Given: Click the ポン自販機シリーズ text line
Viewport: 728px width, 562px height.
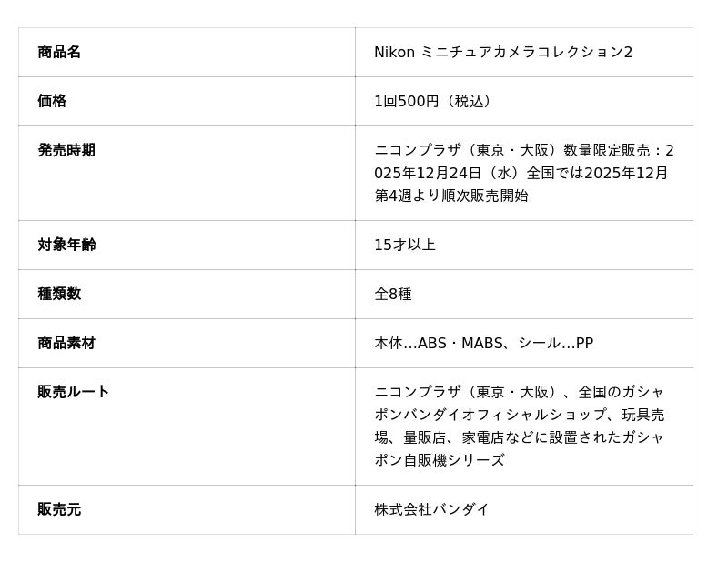Looking at the screenshot, I should coord(439,460).
